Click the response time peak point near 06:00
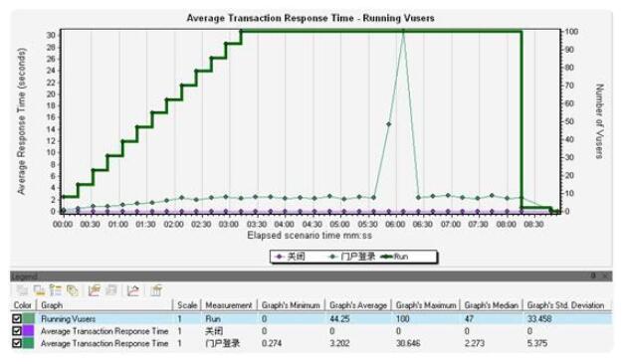The image size is (625, 364). pyautogui.click(x=403, y=31)
